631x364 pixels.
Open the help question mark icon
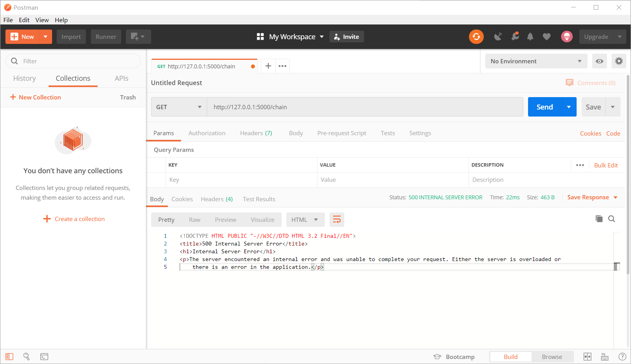[x=622, y=357]
